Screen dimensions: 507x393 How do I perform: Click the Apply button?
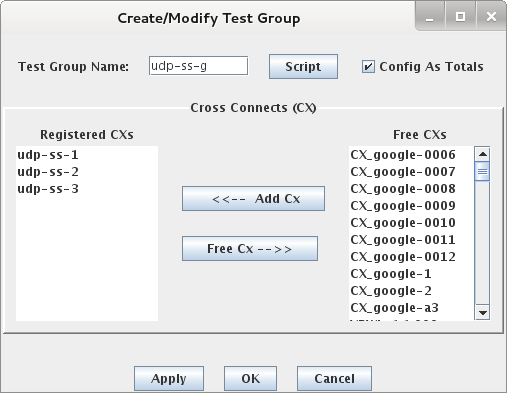point(169,379)
